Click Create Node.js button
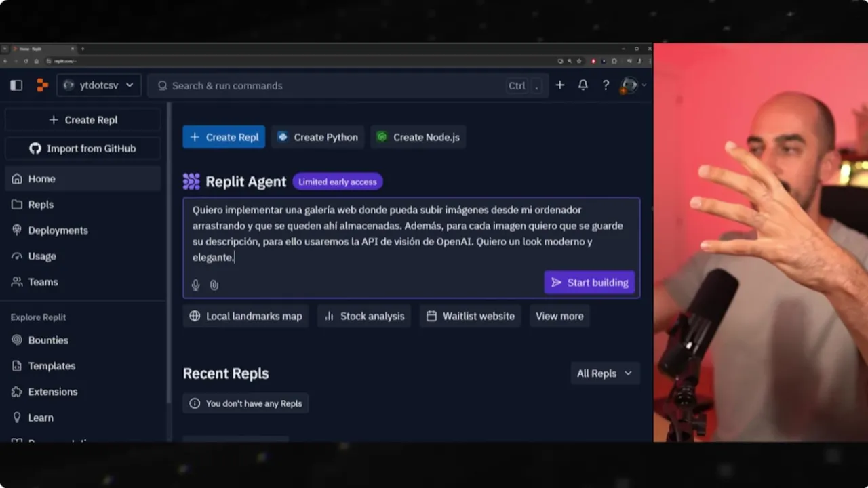The image size is (868, 488). pos(418,137)
